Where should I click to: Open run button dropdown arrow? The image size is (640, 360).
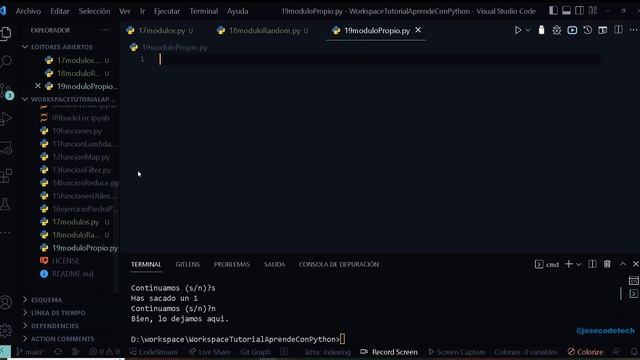click(528, 30)
